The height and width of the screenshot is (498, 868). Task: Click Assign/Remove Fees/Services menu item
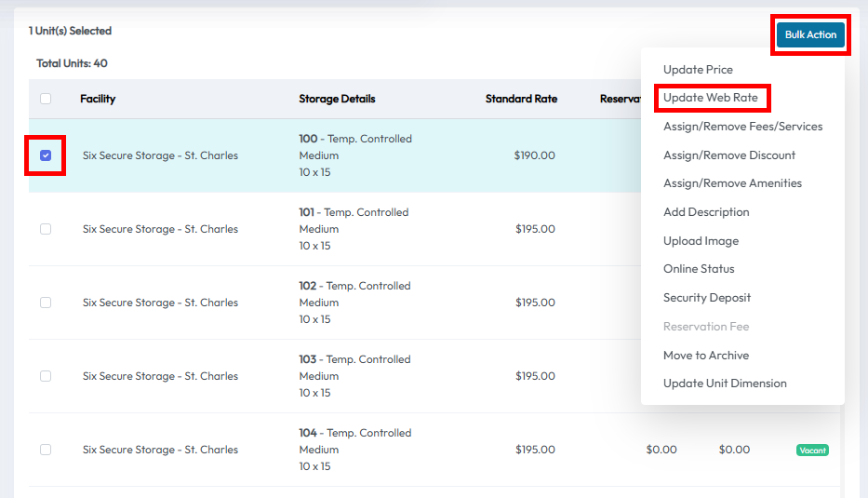742,127
